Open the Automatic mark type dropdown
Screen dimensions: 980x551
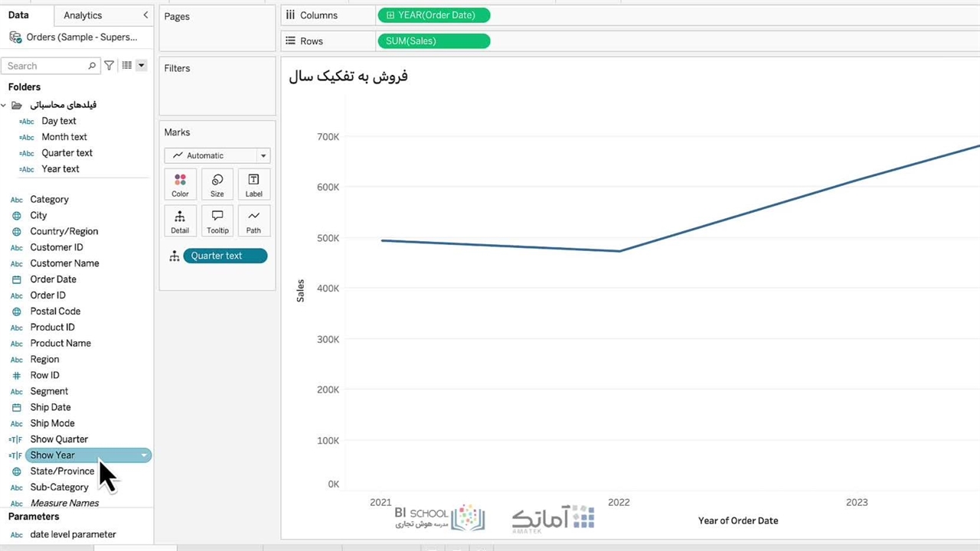click(x=217, y=155)
